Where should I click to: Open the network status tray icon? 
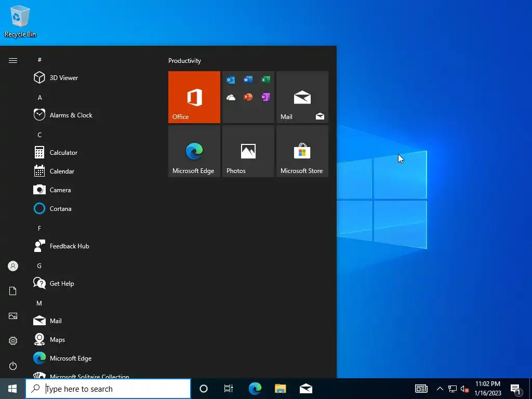point(453,389)
